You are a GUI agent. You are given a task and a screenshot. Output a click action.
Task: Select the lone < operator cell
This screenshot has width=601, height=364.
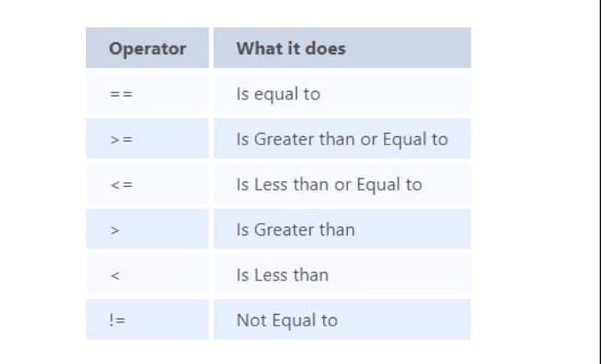pyautogui.click(x=115, y=275)
